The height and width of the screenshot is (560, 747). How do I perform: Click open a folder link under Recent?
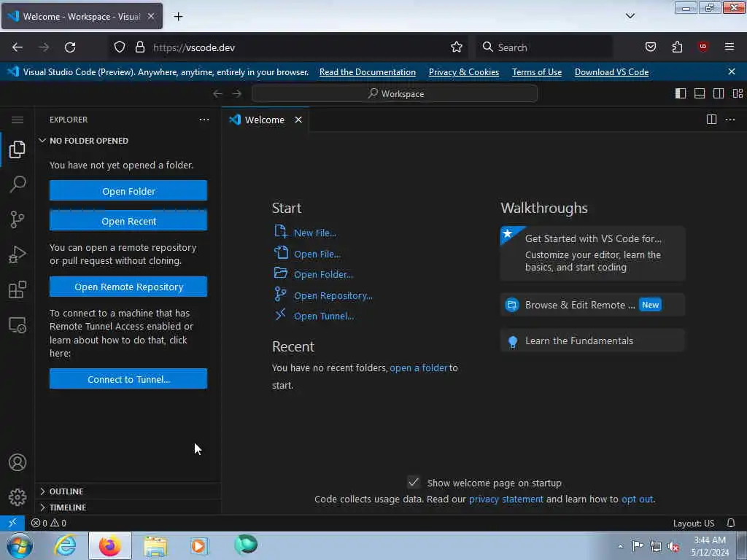click(418, 367)
